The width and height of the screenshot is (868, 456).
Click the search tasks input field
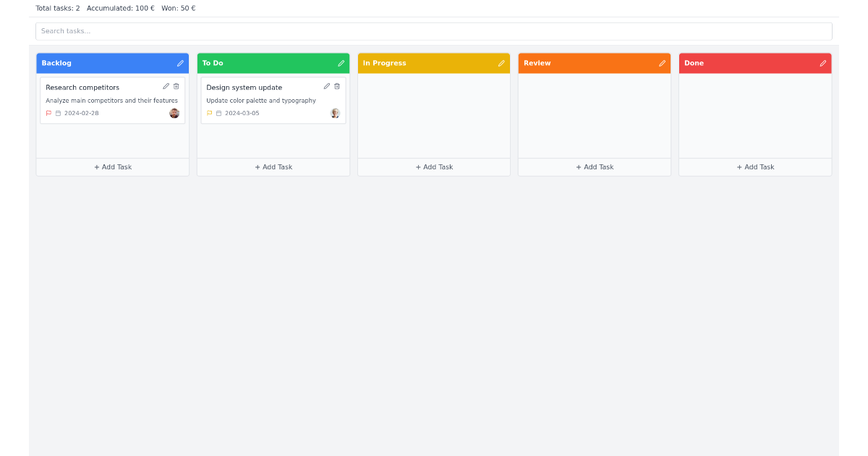point(434,31)
